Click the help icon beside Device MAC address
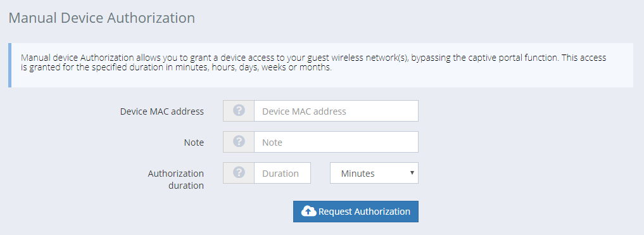This screenshot has width=644, height=235. [x=239, y=110]
